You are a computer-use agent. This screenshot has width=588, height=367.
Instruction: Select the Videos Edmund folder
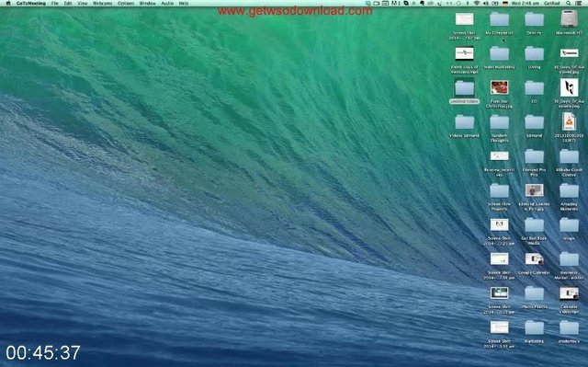coord(464,122)
